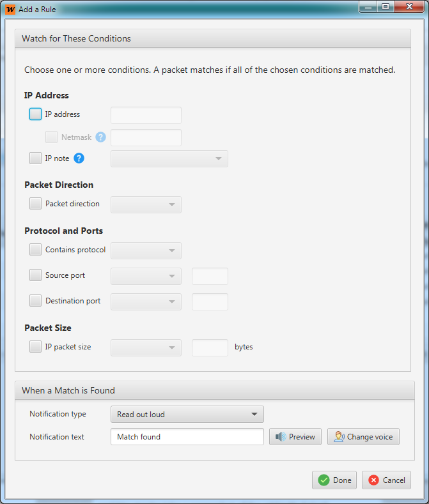Enable the Source port condition checkbox
Viewport: 429px width, 504px height.
[35, 275]
